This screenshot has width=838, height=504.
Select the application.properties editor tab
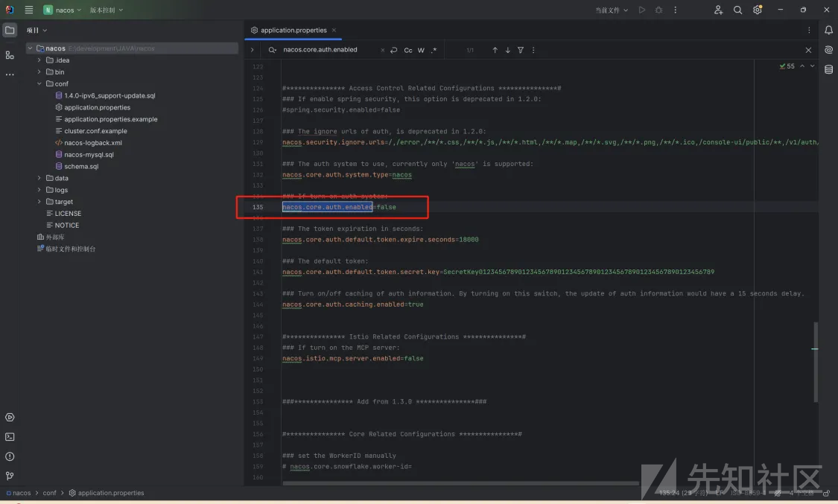293,31
